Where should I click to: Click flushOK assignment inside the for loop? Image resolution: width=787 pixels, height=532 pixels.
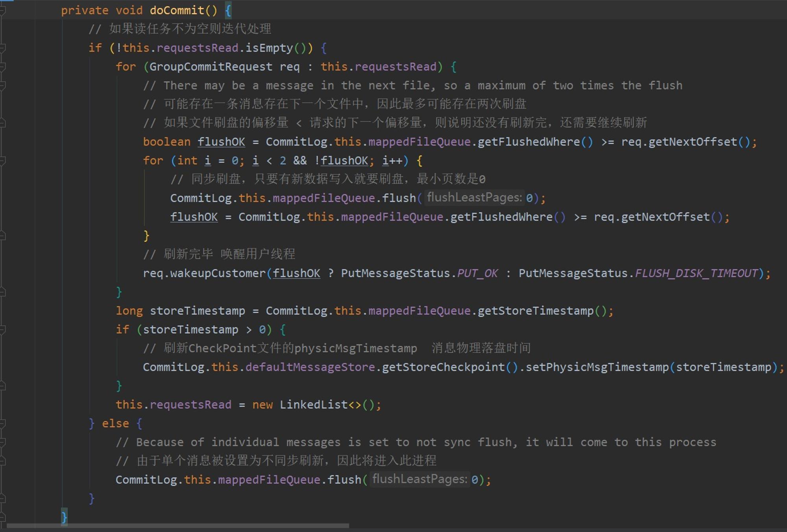pos(194,217)
